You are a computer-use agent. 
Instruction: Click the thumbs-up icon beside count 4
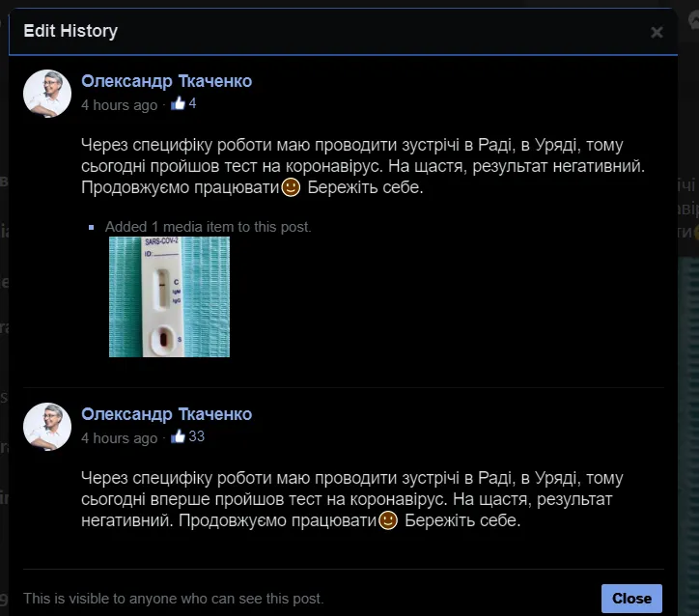point(178,104)
